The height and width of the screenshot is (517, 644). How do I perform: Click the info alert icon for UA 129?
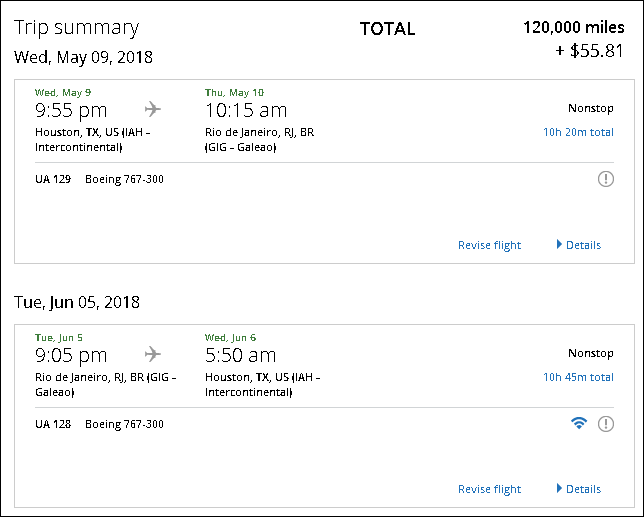pos(605,179)
